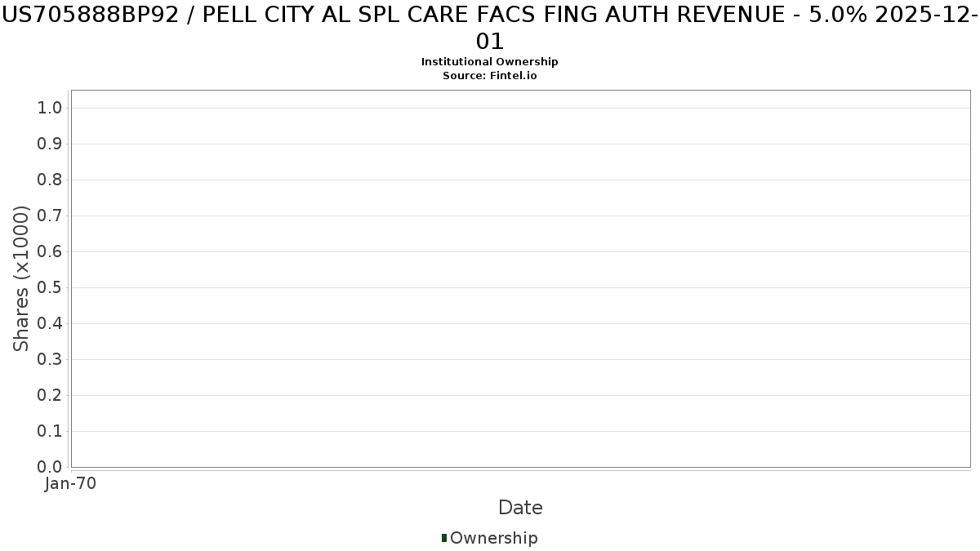Click the 1.0 y-axis tick label
The width and height of the screenshot is (980, 551).
click(51, 108)
